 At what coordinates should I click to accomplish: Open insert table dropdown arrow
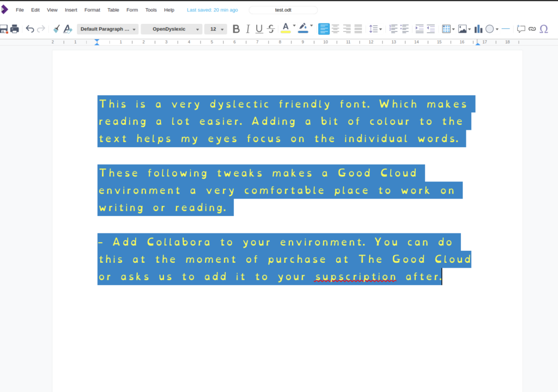click(453, 29)
